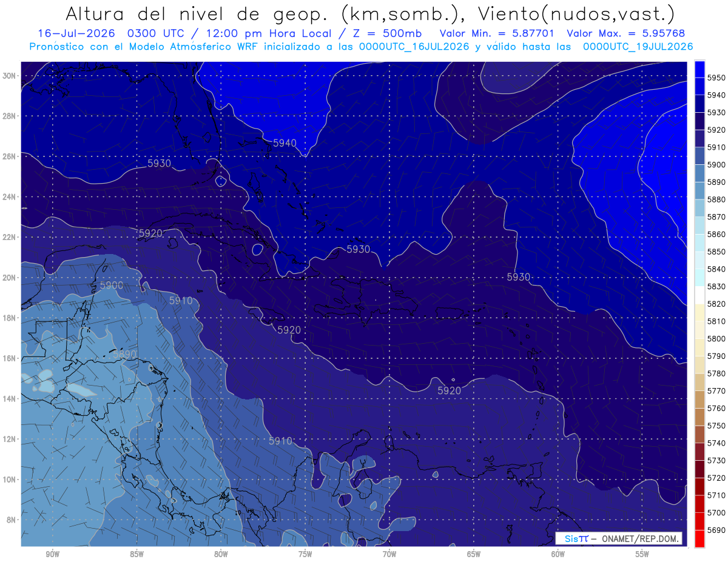Click the '28N' latitude axis label
The image size is (728, 562).
[9, 116]
